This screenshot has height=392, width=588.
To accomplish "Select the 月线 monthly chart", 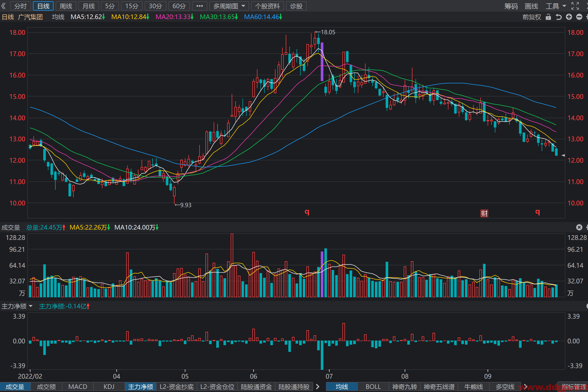I will coord(89,6).
